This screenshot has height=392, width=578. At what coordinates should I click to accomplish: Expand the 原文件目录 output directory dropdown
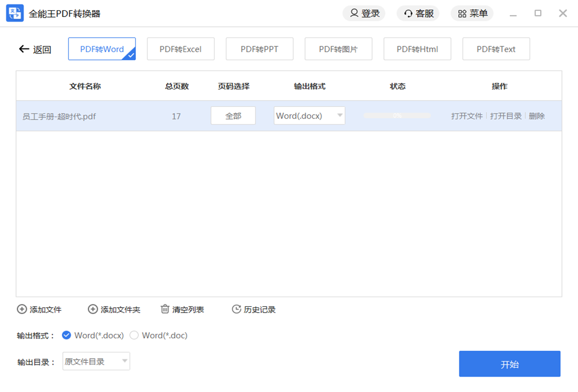click(124, 361)
